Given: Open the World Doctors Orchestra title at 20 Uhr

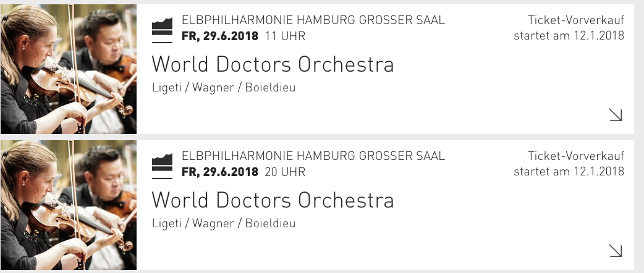Looking at the screenshot, I should (273, 200).
